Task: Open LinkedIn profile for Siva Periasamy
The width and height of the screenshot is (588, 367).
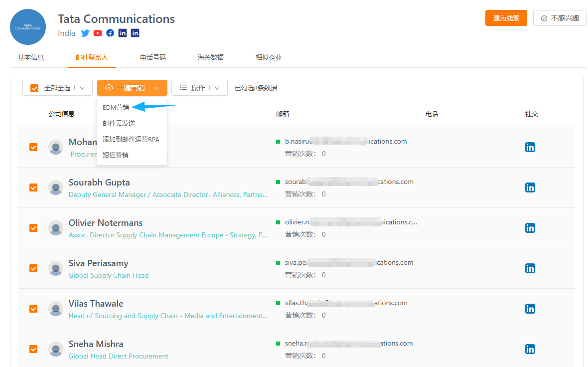Action: point(530,268)
